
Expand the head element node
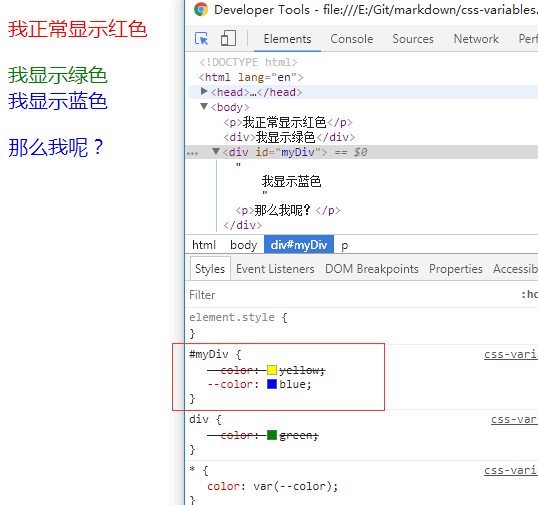[x=204, y=91]
